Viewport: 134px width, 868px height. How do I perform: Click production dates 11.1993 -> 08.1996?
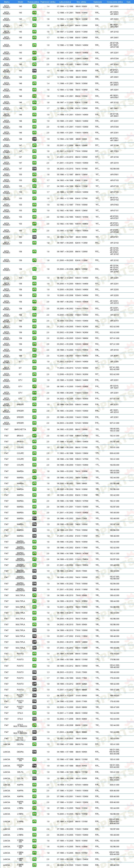65,453
